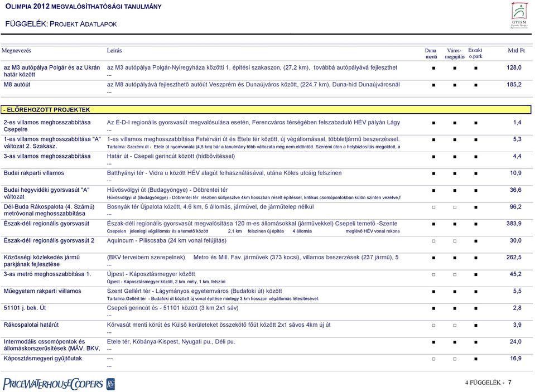Image resolution: width=535 pixels, height=392 pixels.
Task: Click the value "24,0" for Intermodális csomópontok
Action: pyautogui.click(x=515, y=341)
